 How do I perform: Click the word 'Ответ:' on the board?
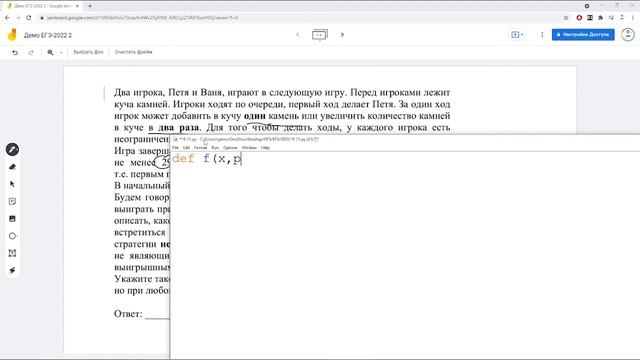128,314
